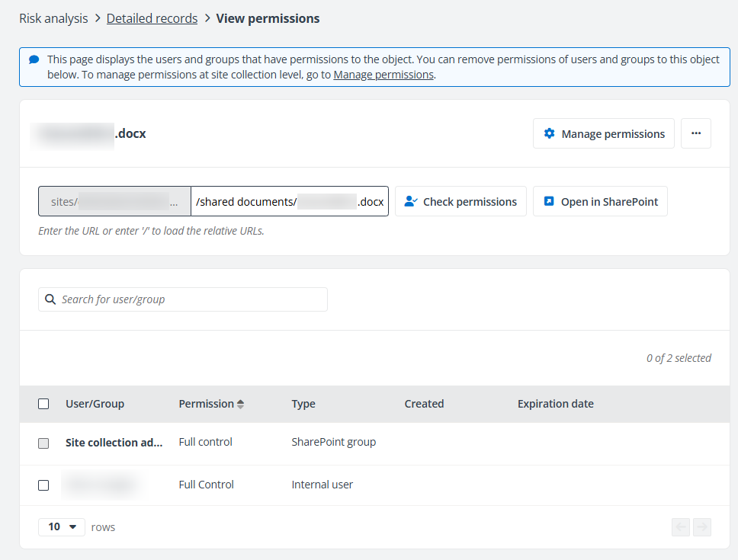Click the magnifier icon in the search box
Viewport: 738px width, 560px height.
tap(50, 299)
